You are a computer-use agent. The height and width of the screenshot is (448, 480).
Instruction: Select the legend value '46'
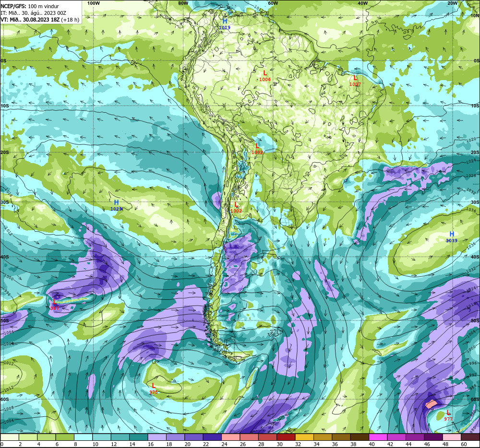pyautogui.click(x=427, y=444)
